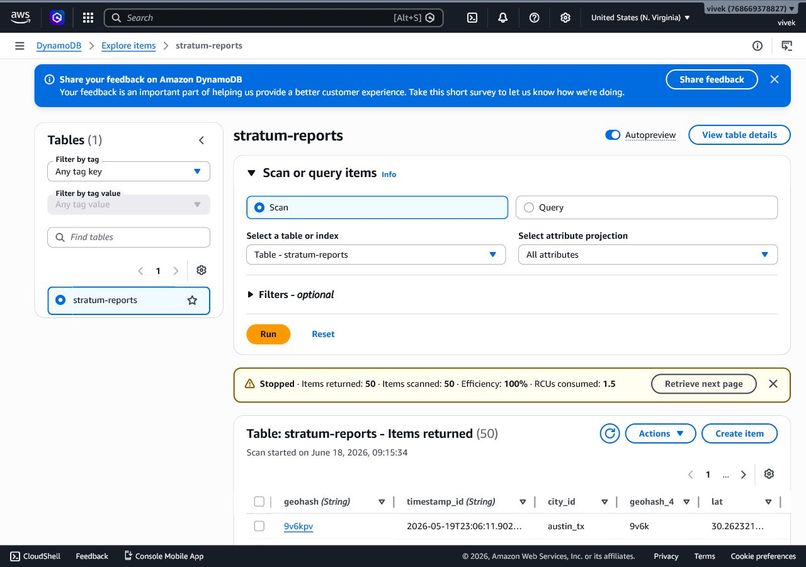This screenshot has width=806, height=567.
Task: Open the notifications bell
Action: (503, 17)
